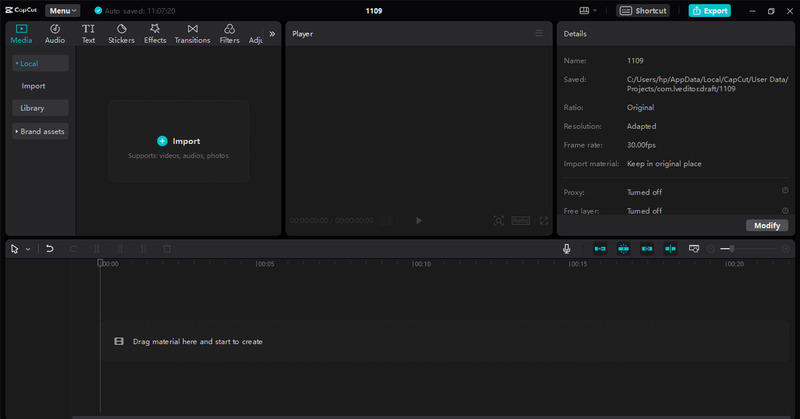Click the fullscreen icon in Player
The image size is (800, 419).
(x=544, y=220)
